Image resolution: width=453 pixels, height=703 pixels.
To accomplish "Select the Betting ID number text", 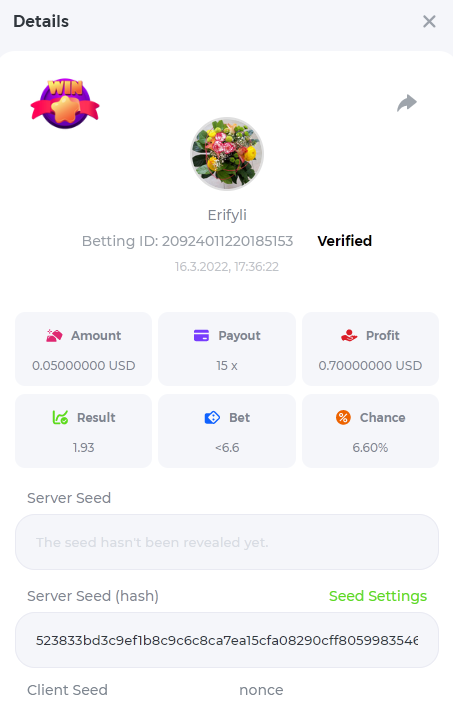I will point(227,241).
